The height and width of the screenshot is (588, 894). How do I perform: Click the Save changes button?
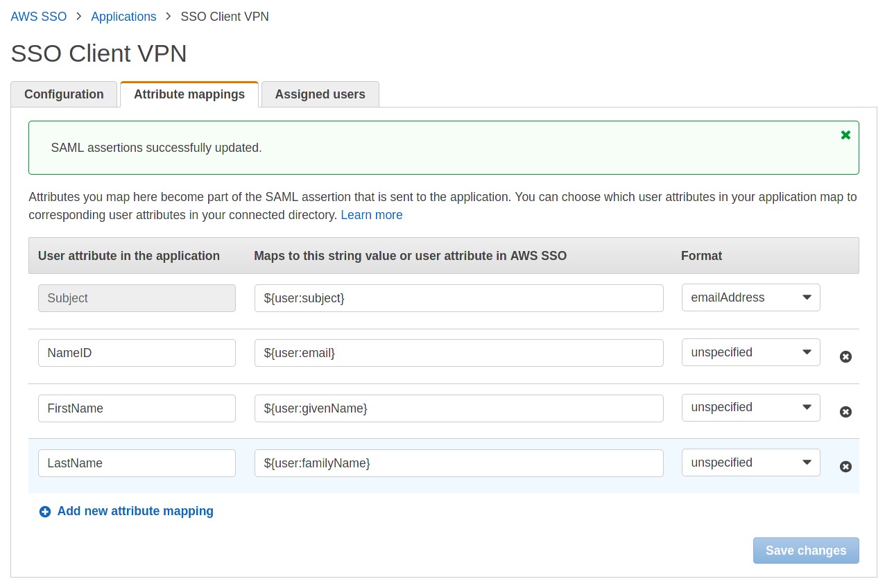[x=805, y=551]
